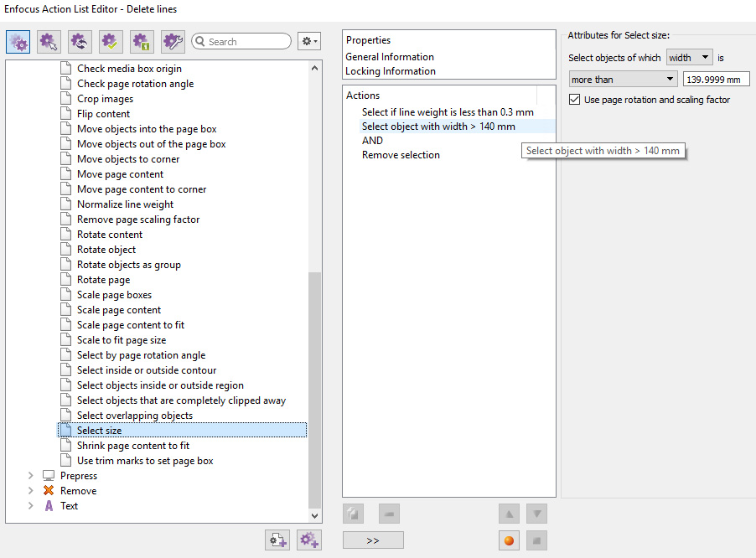Click the gear with wrench icon
The height and width of the screenshot is (558, 756).
click(x=173, y=41)
